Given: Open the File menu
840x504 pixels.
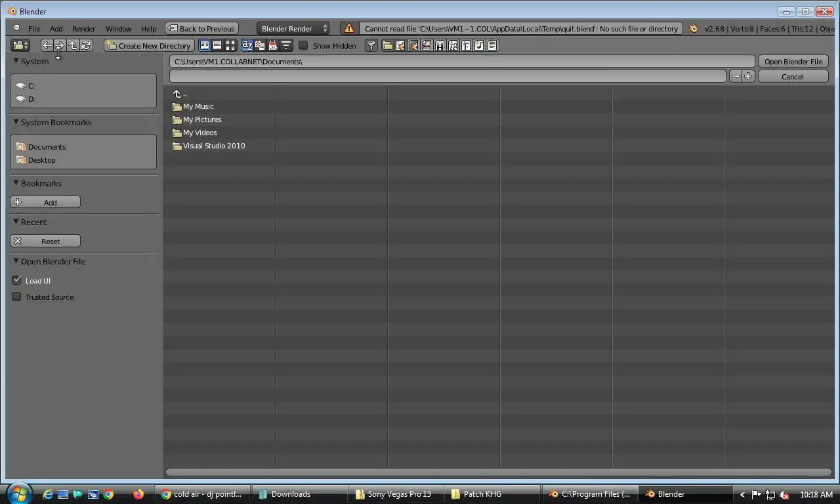Looking at the screenshot, I should pos(34,29).
